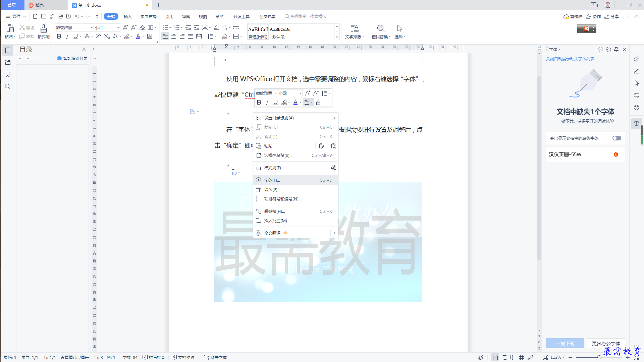Apply Italic from the ribbon
644x362 pixels.
pos(67,36)
